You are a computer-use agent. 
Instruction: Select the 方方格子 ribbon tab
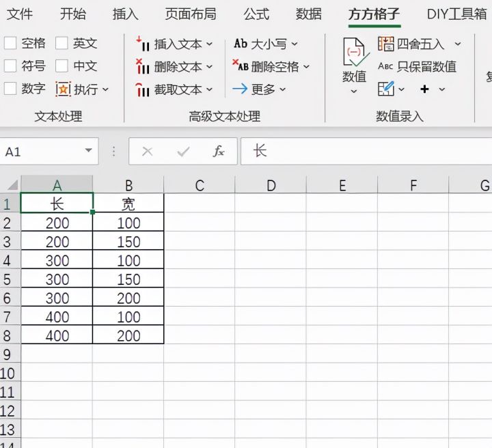click(374, 14)
